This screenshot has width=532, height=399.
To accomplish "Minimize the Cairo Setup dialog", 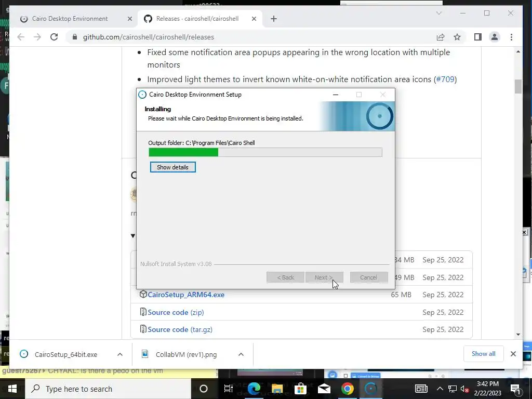I will tap(336, 95).
